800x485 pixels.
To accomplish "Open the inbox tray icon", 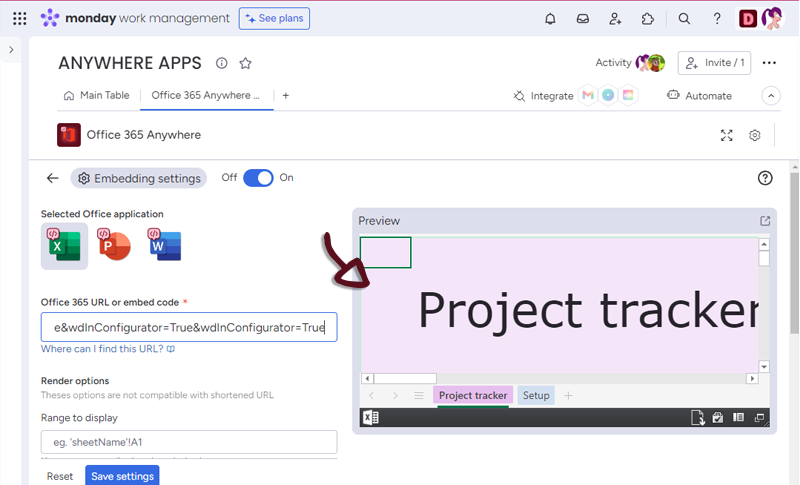I will point(582,18).
